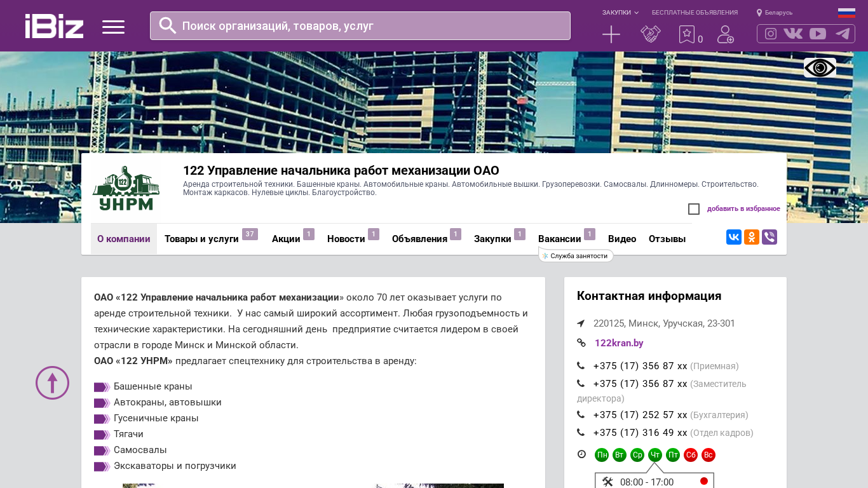Click the iBiz logo
The width and height of the screenshot is (868, 488).
[54, 26]
